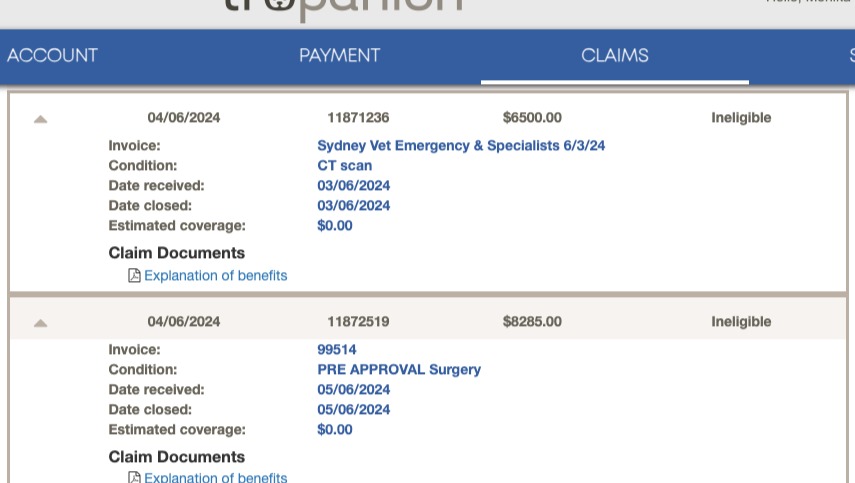Click PDF icon under CT scan claim
This screenshot has width=855, height=483.
pos(134,275)
